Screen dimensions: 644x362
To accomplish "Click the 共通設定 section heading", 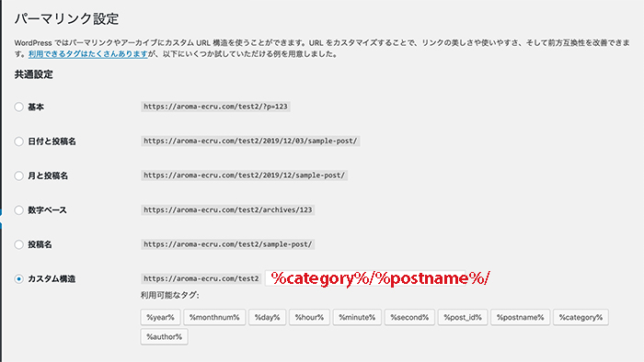I will 34,74.
